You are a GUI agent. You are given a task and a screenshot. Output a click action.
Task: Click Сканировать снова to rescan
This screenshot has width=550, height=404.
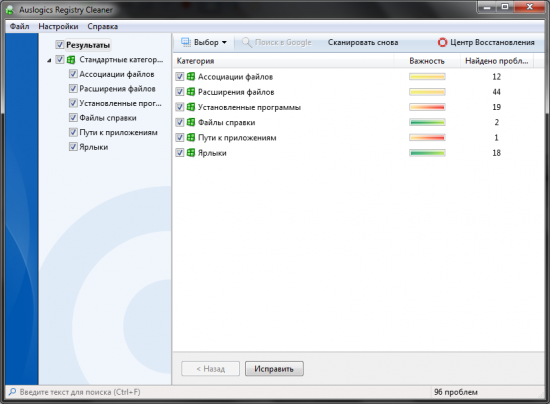click(363, 42)
